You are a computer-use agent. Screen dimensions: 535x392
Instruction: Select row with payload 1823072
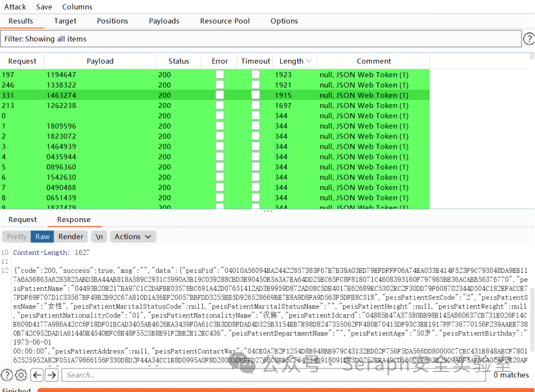tap(214, 136)
